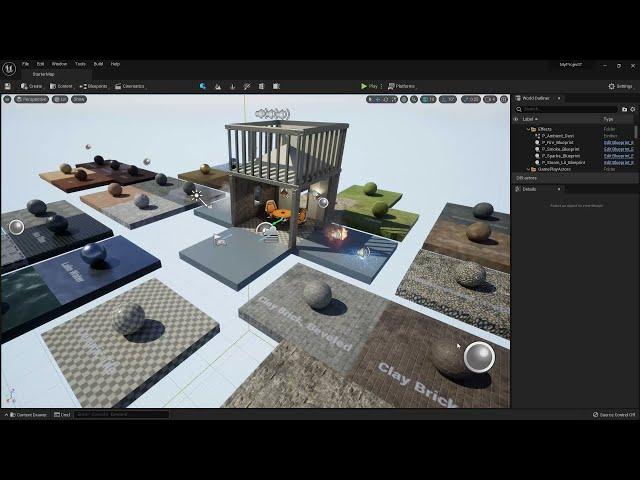Click Edit Blueprint link for P_Sparks_Blueprint
Screen dimensions: 640x480
click(619, 156)
